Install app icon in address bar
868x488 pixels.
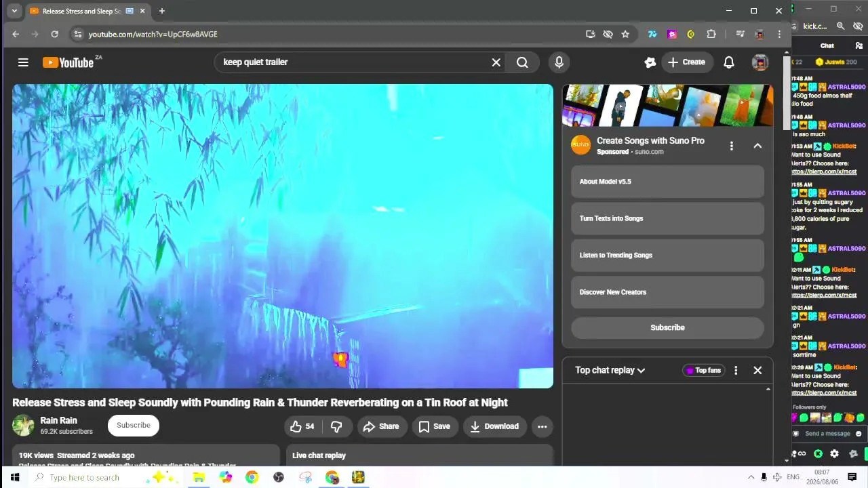(x=591, y=34)
